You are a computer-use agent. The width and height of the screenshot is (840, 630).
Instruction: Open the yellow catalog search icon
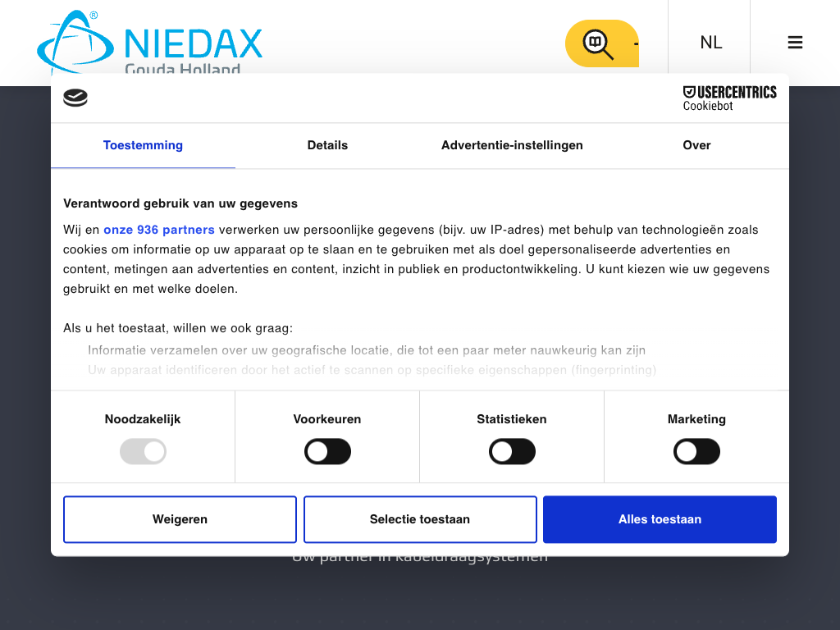601,43
